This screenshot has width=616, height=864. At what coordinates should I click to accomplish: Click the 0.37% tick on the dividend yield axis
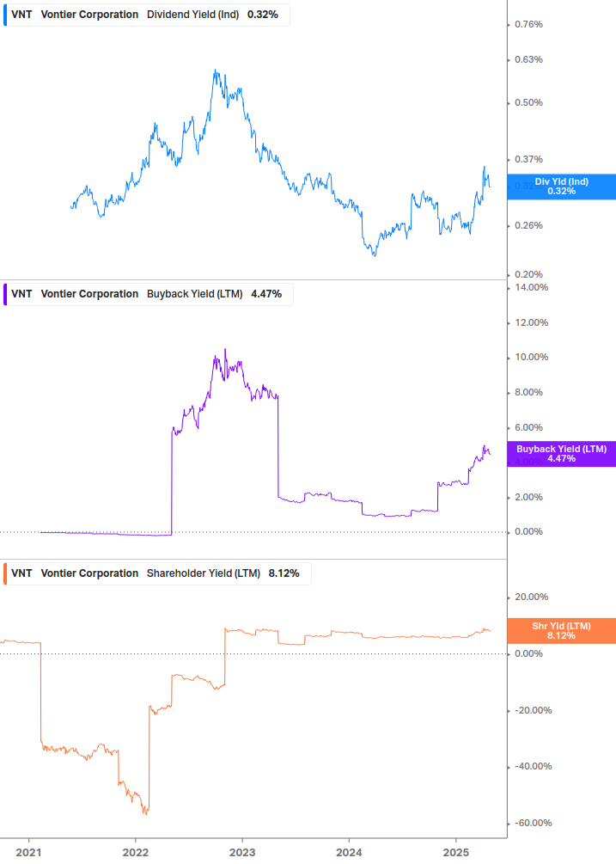tap(528, 159)
